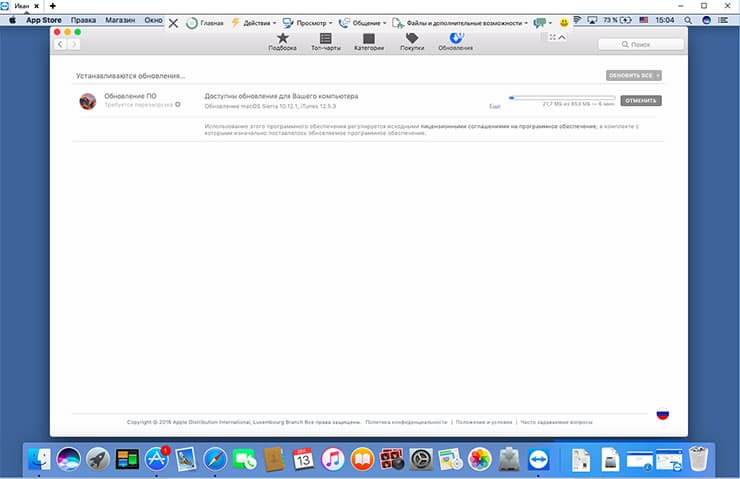740x479 pixels.
Task: Open Siri from the menu bar
Action: click(706, 20)
